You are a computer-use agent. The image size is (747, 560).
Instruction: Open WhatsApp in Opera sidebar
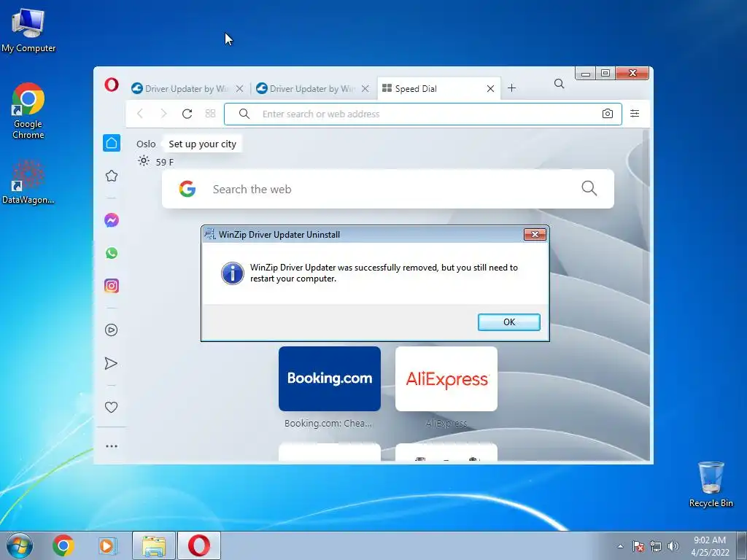point(112,253)
